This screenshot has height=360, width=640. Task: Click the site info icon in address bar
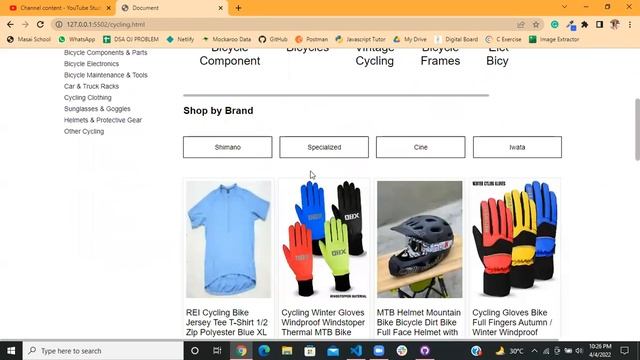tap(59, 24)
